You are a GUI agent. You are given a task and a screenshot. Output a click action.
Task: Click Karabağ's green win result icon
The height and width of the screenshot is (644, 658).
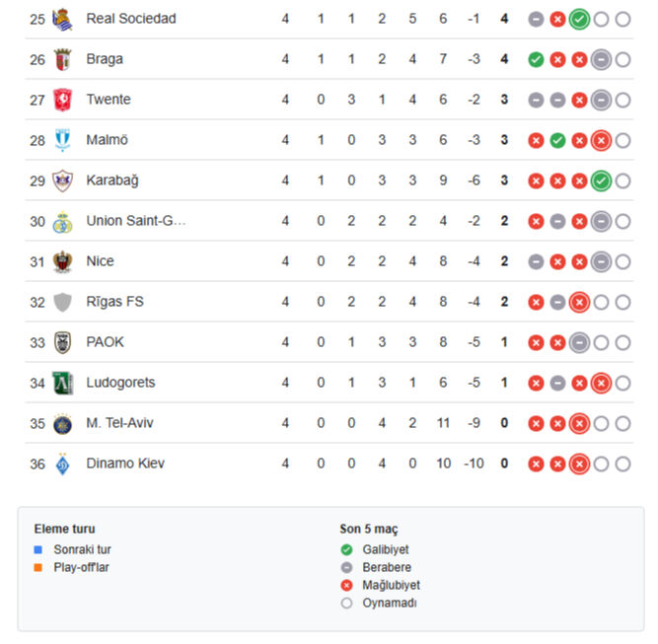(x=601, y=180)
